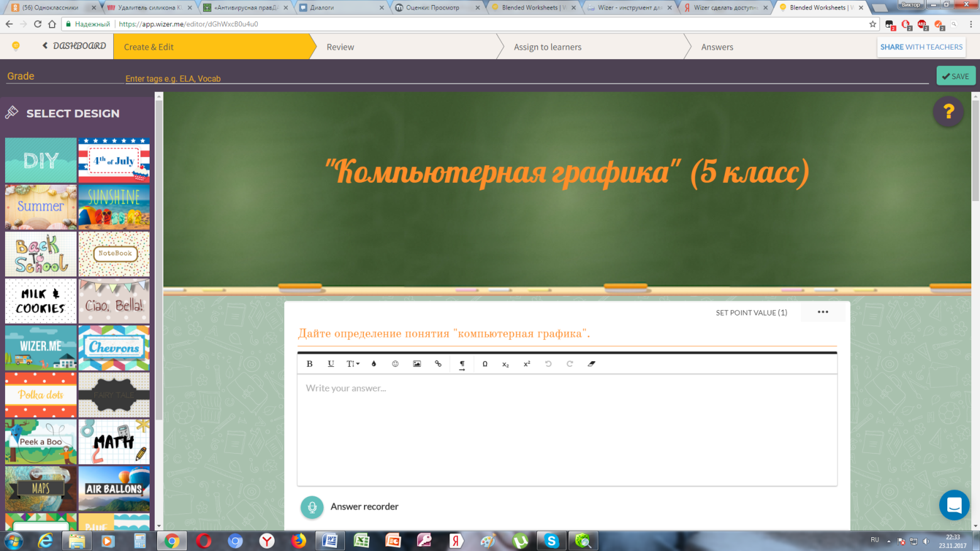980x551 pixels.
Task: Switch to the Диалоги browser tab
Action: (340, 8)
